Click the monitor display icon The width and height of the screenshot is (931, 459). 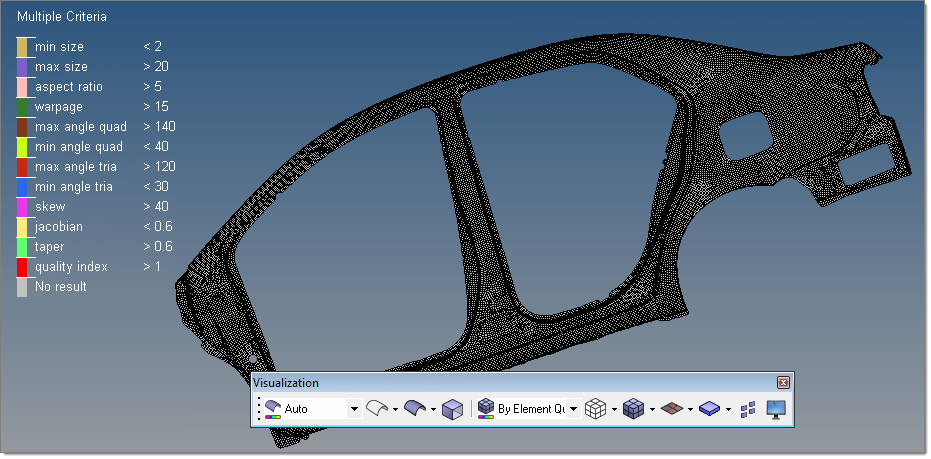[776, 409]
